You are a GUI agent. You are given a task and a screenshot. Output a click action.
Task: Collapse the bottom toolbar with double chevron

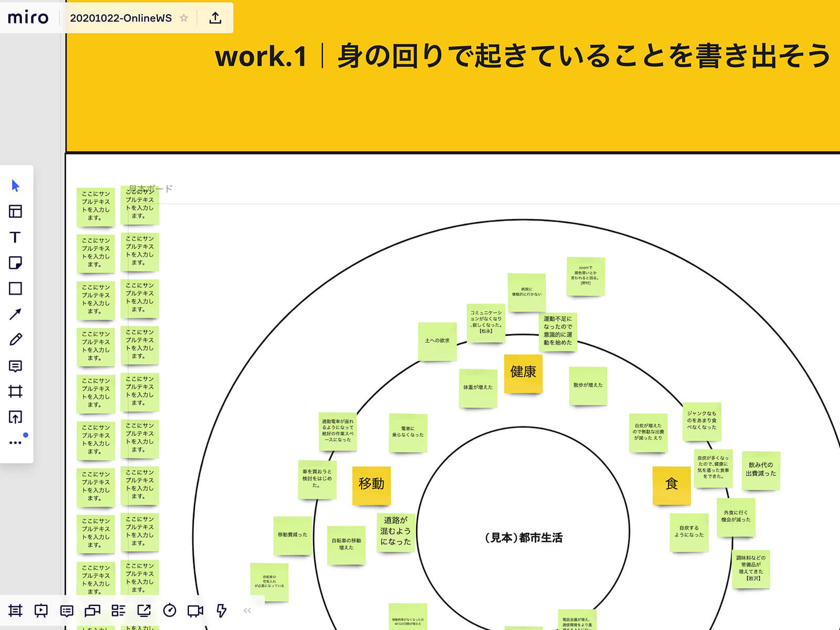click(247, 611)
